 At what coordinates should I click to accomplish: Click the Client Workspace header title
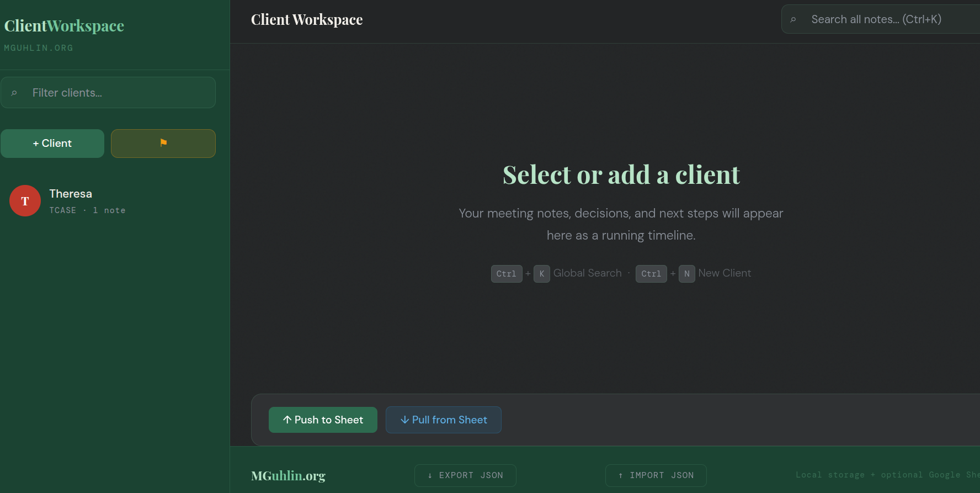[307, 20]
